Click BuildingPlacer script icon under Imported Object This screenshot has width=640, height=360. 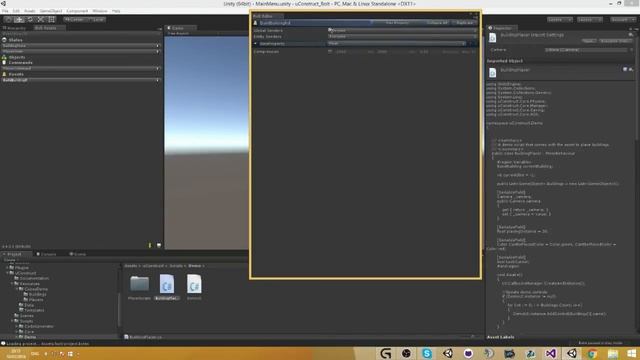(x=493, y=73)
